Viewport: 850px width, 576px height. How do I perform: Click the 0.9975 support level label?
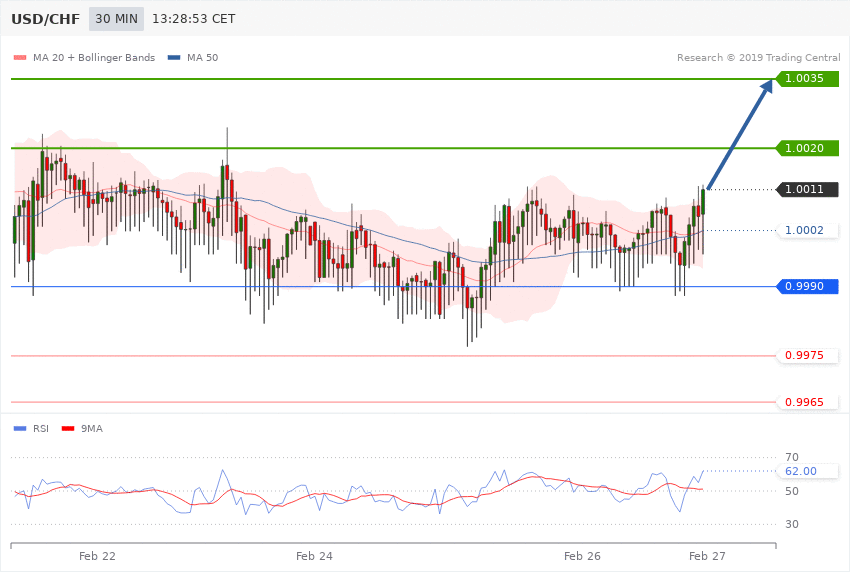click(808, 355)
